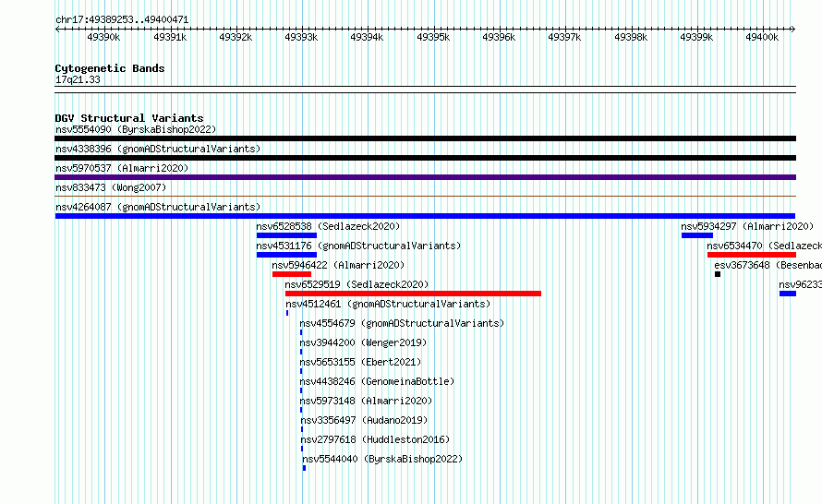Click the Cytogenetic Bands track title
The image size is (822, 504).
[x=110, y=68]
